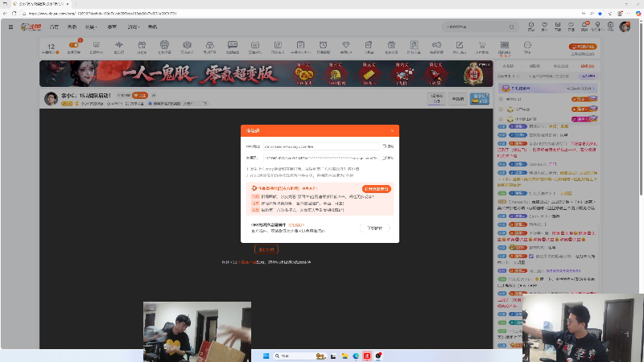The height and width of the screenshot is (362, 644).
Task: Expand the second dropdown-arrow item in top navigation
Action: pyautogui.click(x=134, y=27)
